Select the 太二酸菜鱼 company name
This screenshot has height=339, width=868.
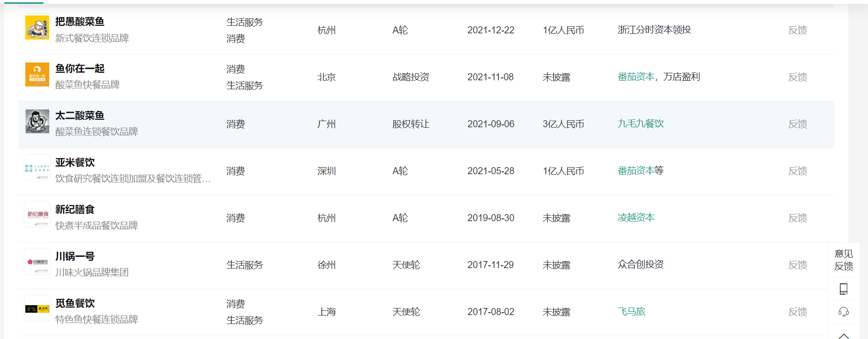80,116
